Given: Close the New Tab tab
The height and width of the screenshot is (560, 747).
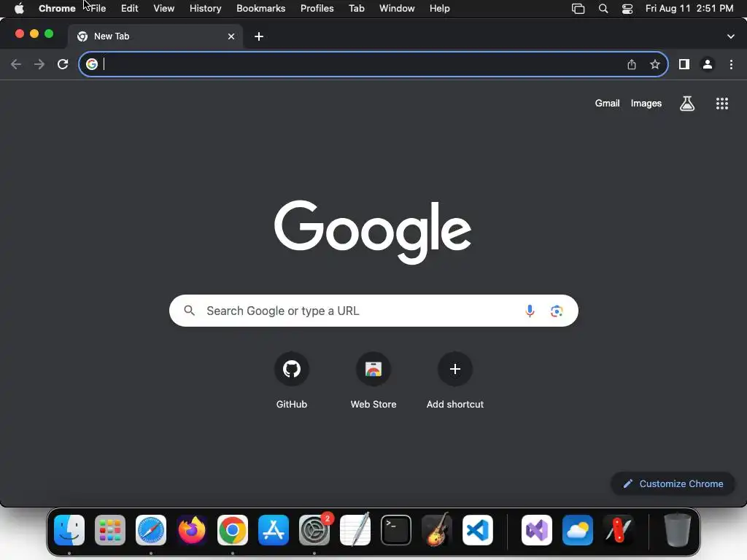Looking at the screenshot, I should (x=231, y=36).
